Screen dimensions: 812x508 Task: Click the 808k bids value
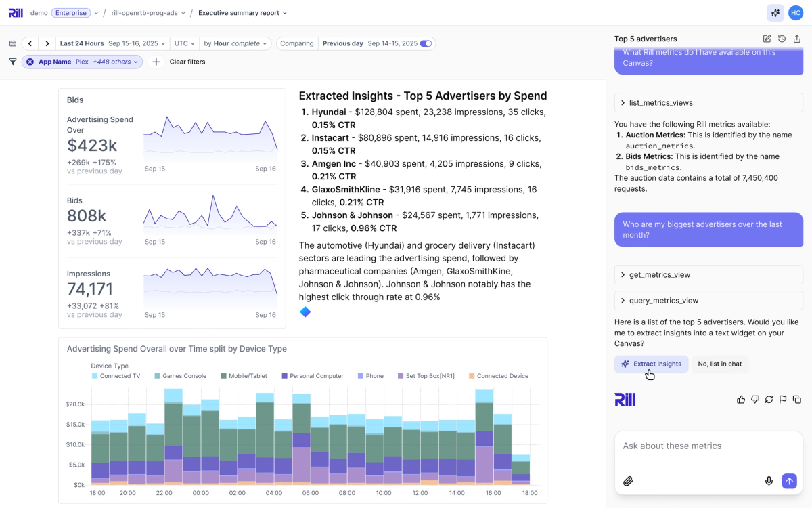87,216
